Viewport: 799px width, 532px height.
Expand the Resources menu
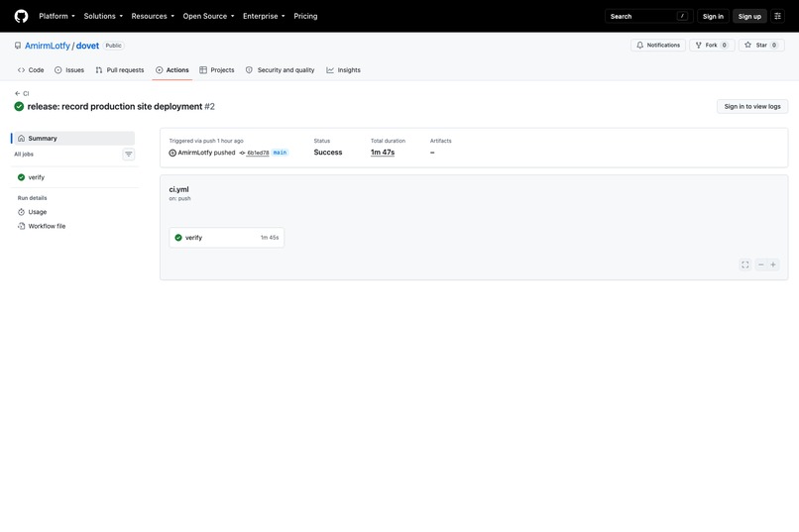point(153,16)
